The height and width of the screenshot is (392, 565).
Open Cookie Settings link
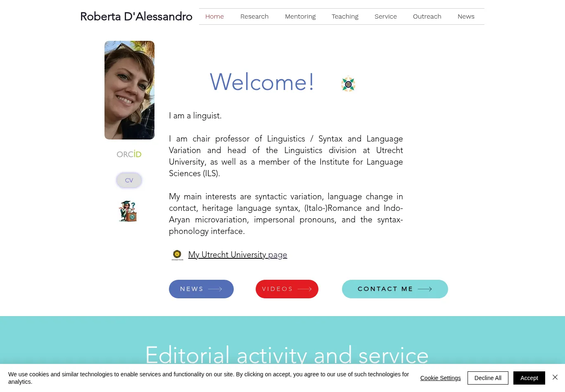pyautogui.click(x=440, y=378)
